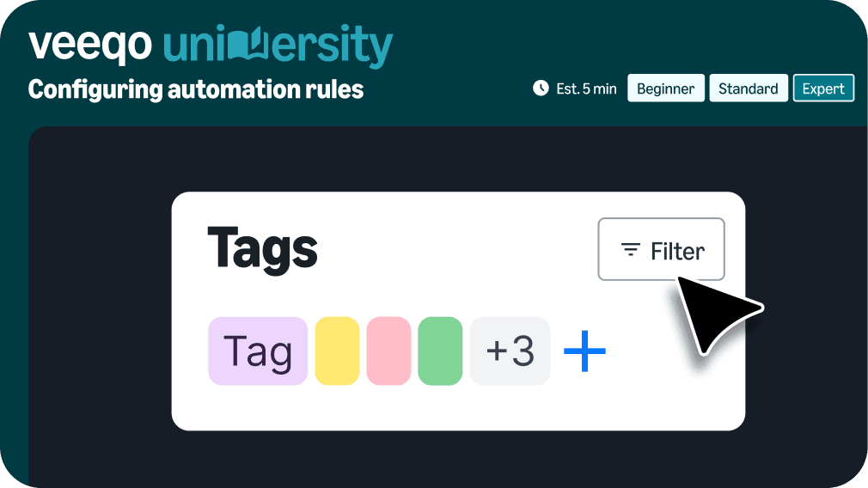Click the purple Tag chip
868x488 pixels.
click(258, 351)
